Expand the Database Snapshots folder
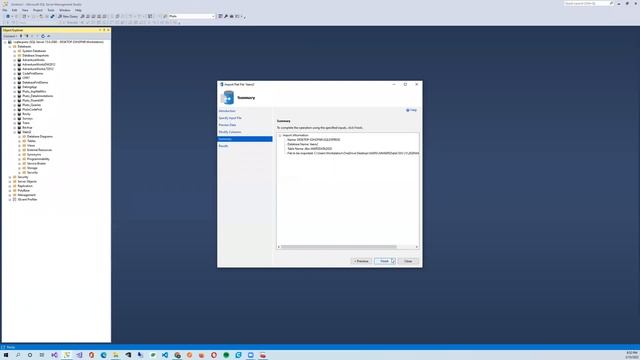 [x=15, y=56]
